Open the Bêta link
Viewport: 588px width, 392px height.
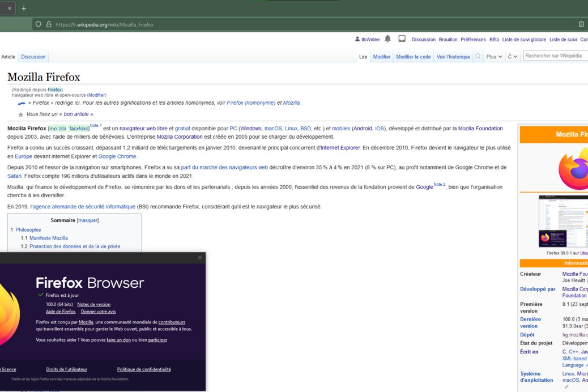click(x=495, y=40)
